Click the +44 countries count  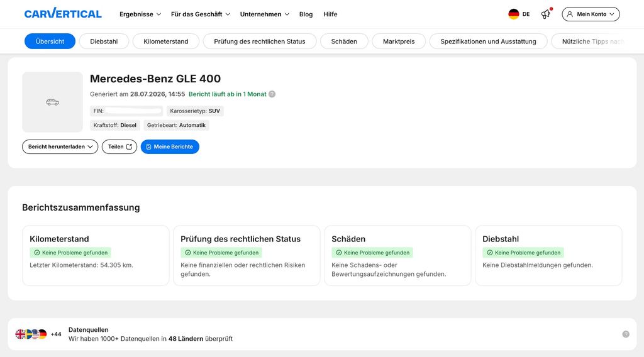(56, 334)
